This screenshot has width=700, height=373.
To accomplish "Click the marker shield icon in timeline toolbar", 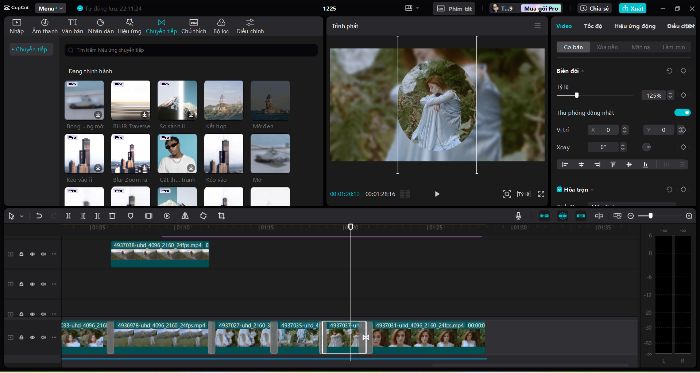I will 130,216.
